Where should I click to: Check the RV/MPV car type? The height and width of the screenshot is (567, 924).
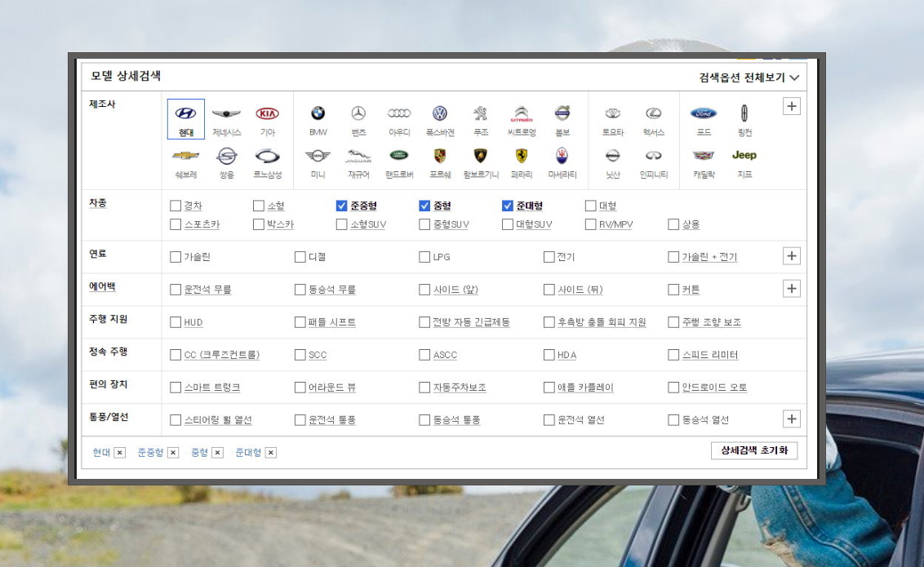point(590,224)
